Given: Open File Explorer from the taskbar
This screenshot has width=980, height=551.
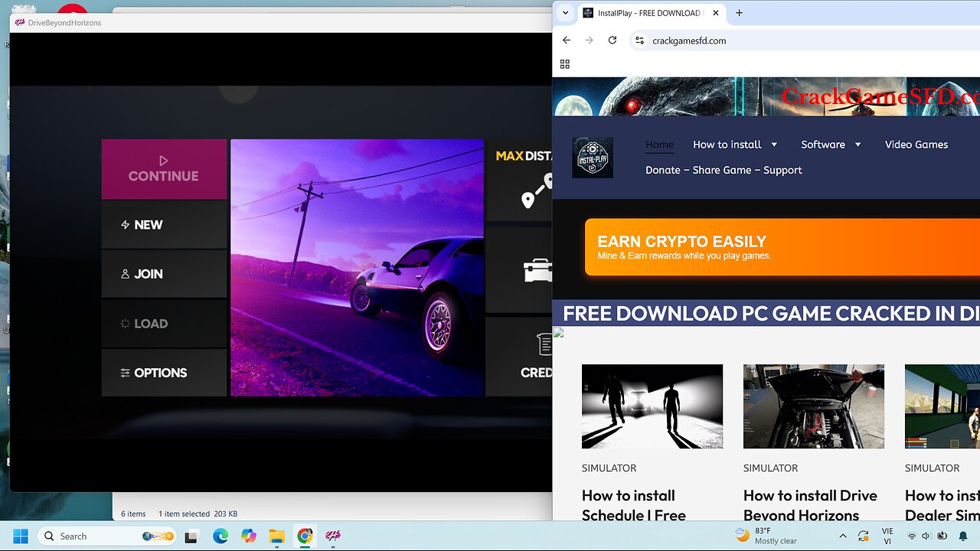Looking at the screenshot, I should coord(276,536).
